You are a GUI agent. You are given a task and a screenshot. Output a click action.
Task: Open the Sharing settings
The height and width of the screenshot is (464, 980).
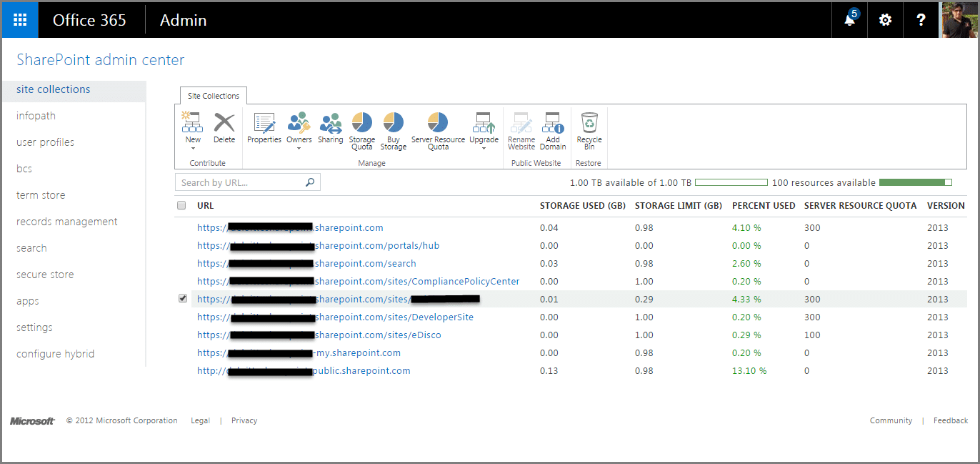click(x=331, y=128)
